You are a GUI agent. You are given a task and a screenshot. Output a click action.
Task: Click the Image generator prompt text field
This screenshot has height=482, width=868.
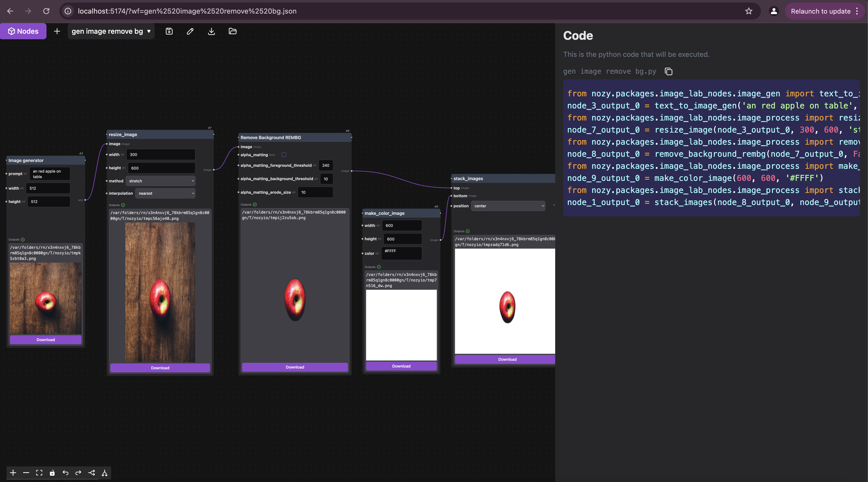click(50, 174)
